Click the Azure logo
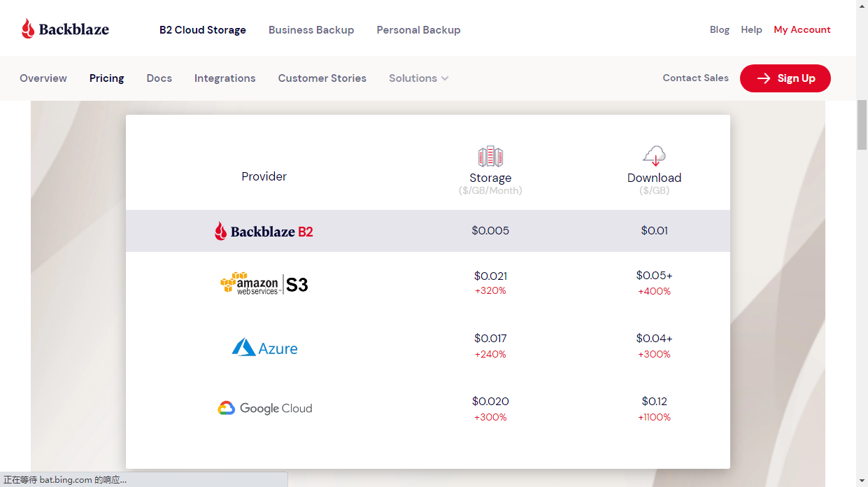This screenshot has height=487, width=868. click(264, 348)
